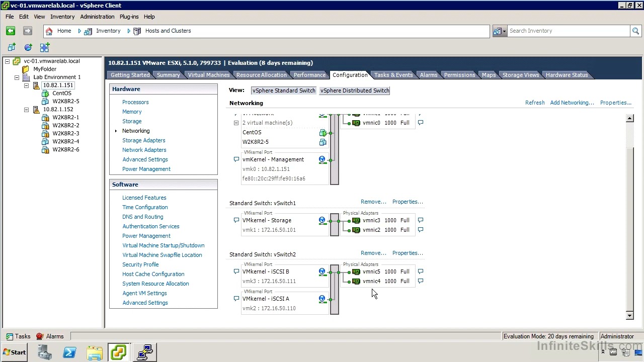Click Remove... for vSwitch2

[373, 253]
